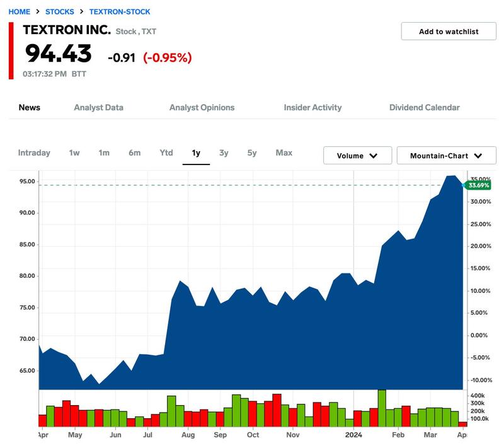Click the 65.00 price axis label

27,370
